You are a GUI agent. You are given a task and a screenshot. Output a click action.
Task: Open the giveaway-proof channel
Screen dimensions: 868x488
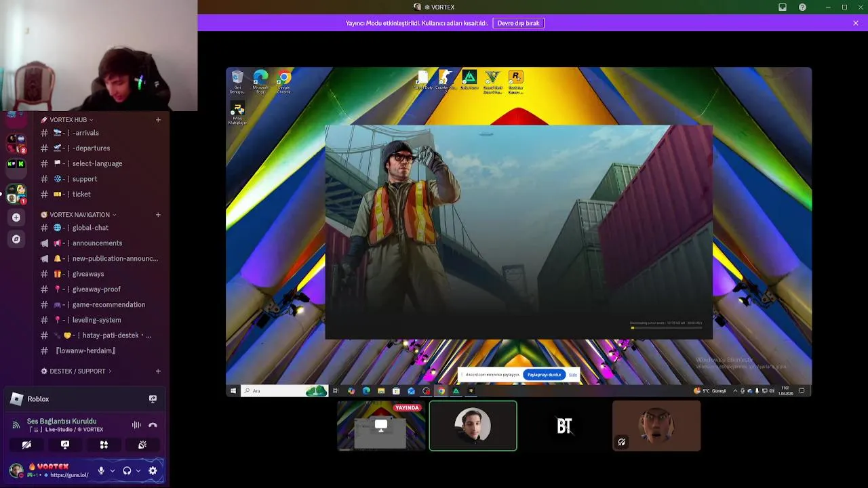point(100,289)
